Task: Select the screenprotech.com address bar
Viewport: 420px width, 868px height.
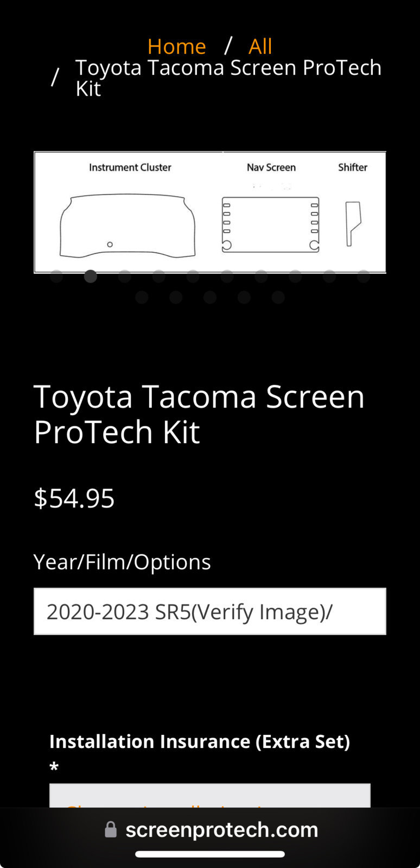Action: coord(210,829)
